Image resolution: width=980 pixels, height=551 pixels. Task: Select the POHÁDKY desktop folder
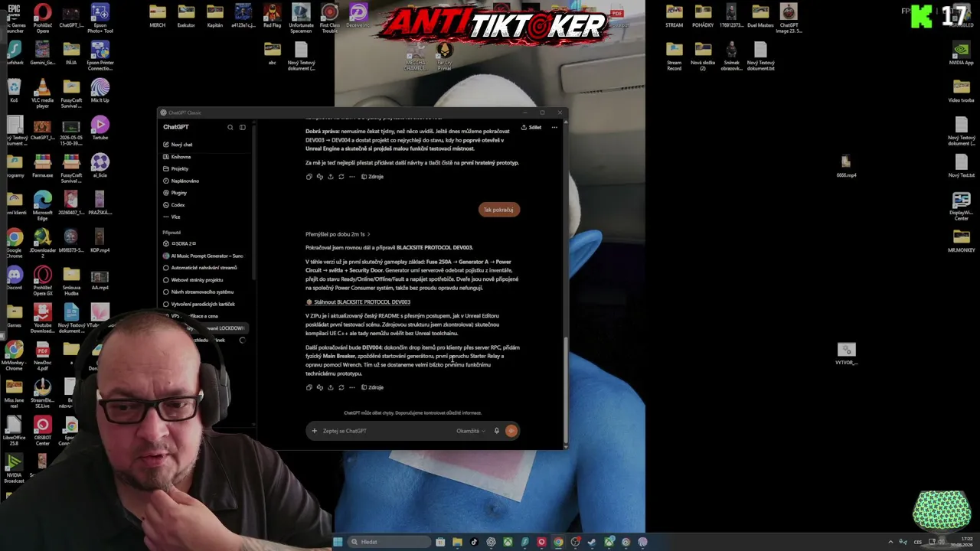coord(703,16)
